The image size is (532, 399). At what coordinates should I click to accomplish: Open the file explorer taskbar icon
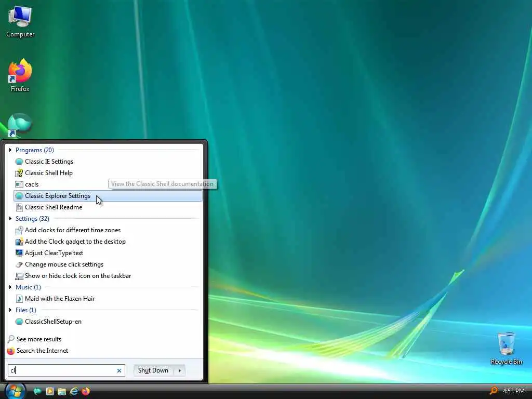[62, 391]
